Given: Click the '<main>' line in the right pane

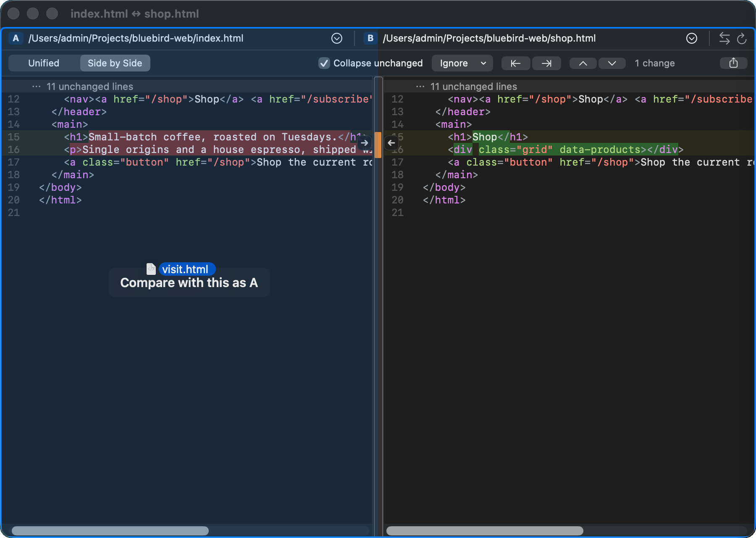Looking at the screenshot, I should [x=569, y=124].
